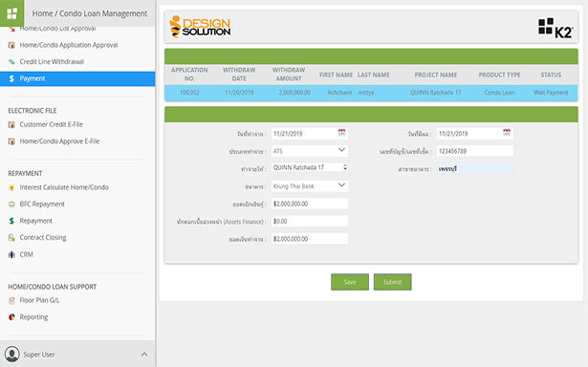Image resolution: width=588 pixels, height=367 pixels.
Task: Click the Contract Closing icon
Action: pos(11,238)
